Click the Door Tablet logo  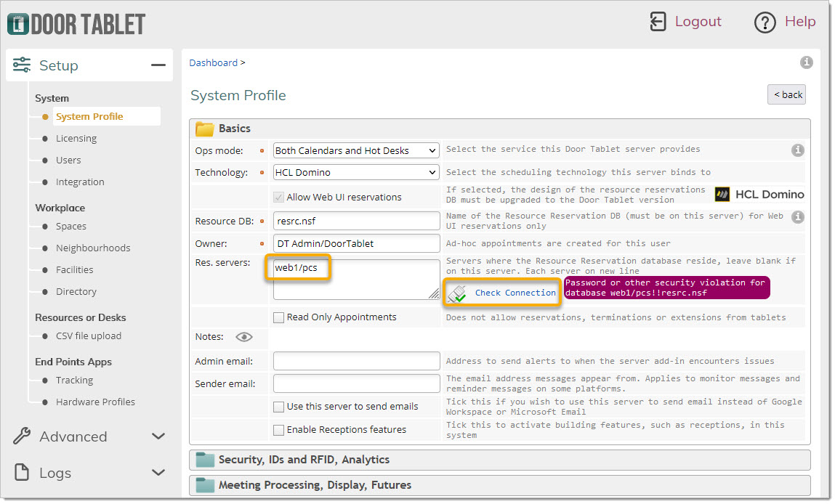point(76,24)
